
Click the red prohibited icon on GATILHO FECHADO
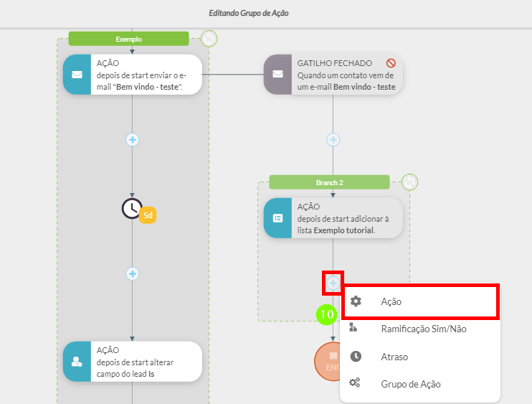click(391, 63)
